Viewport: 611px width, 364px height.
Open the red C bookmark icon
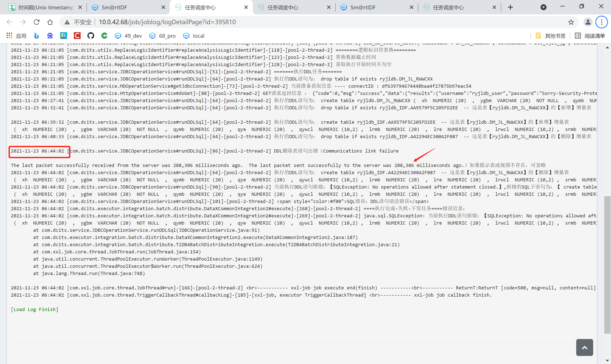(77, 36)
